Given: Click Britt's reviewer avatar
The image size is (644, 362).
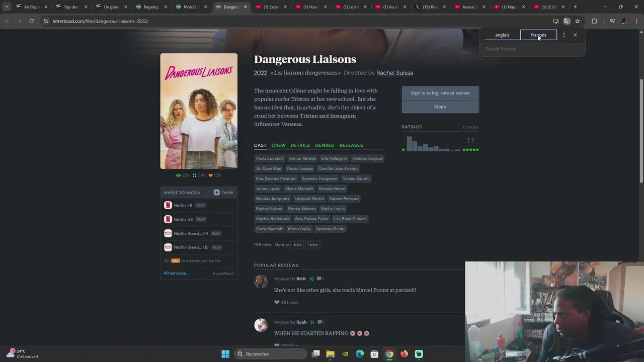Looking at the screenshot, I should 261,282.
